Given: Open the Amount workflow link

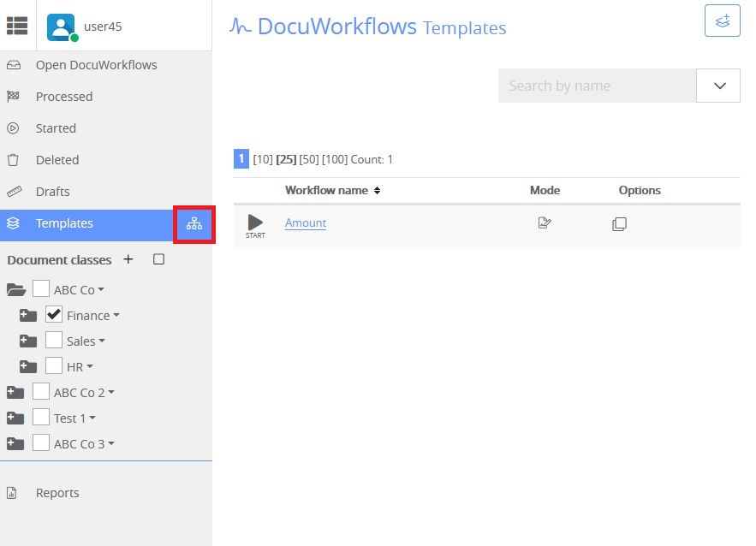Looking at the screenshot, I should click(x=306, y=223).
